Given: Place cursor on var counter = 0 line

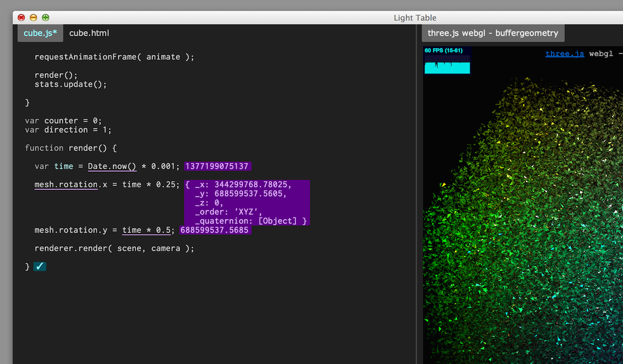Looking at the screenshot, I should [63, 120].
